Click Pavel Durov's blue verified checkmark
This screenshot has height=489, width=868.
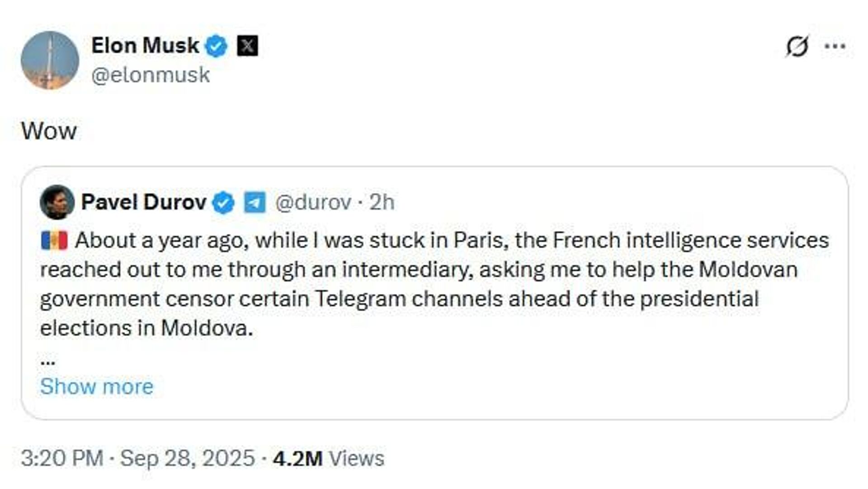[x=224, y=203]
